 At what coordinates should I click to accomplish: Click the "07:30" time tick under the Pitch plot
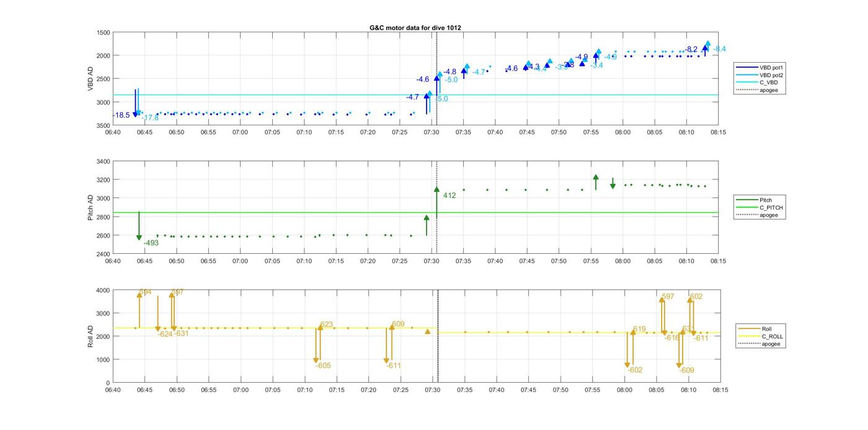(x=431, y=261)
